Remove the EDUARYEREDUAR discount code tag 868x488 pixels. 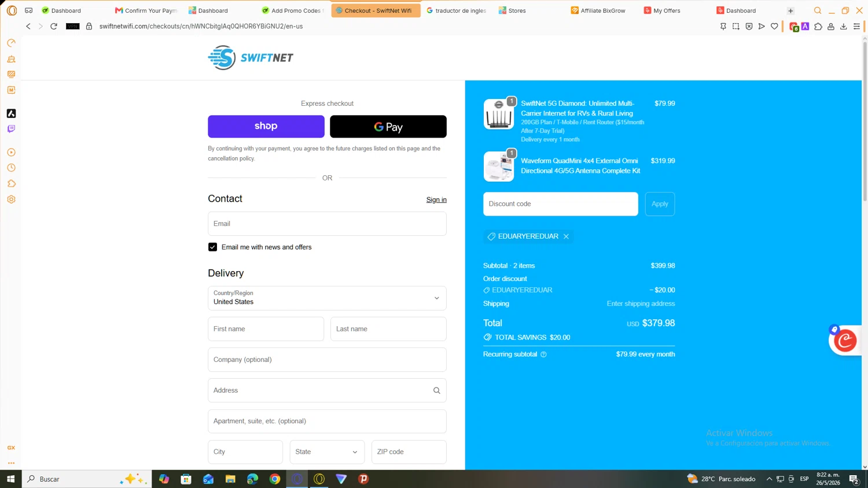[x=566, y=236]
